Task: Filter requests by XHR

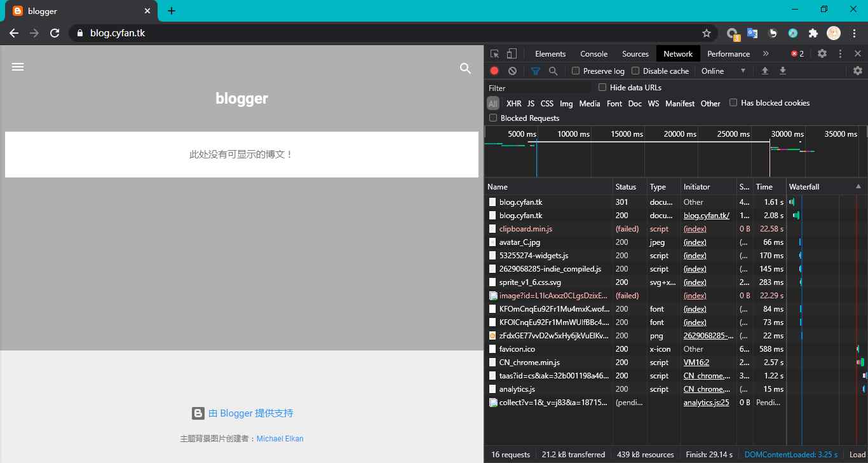Action: [x=514, y=103]
